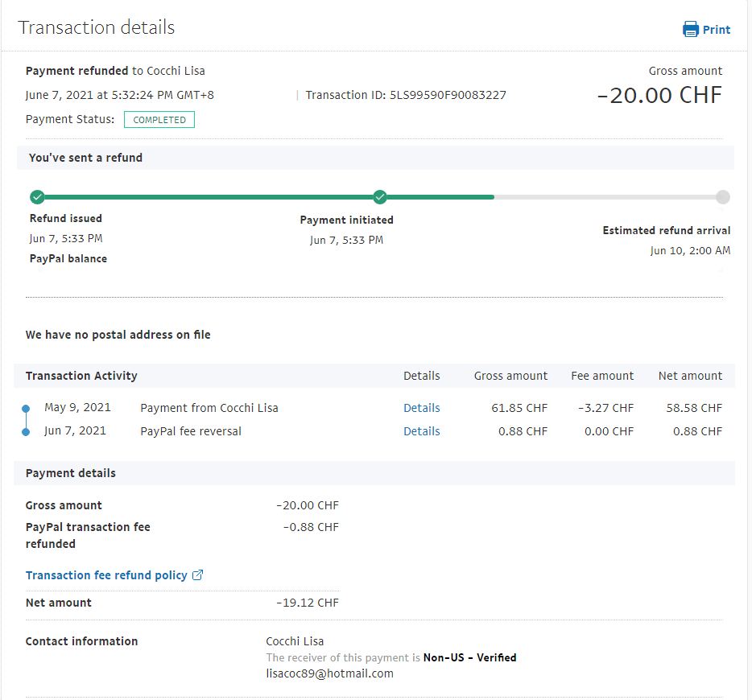Open the Transaction fee refund policy

tap(106, 575)
